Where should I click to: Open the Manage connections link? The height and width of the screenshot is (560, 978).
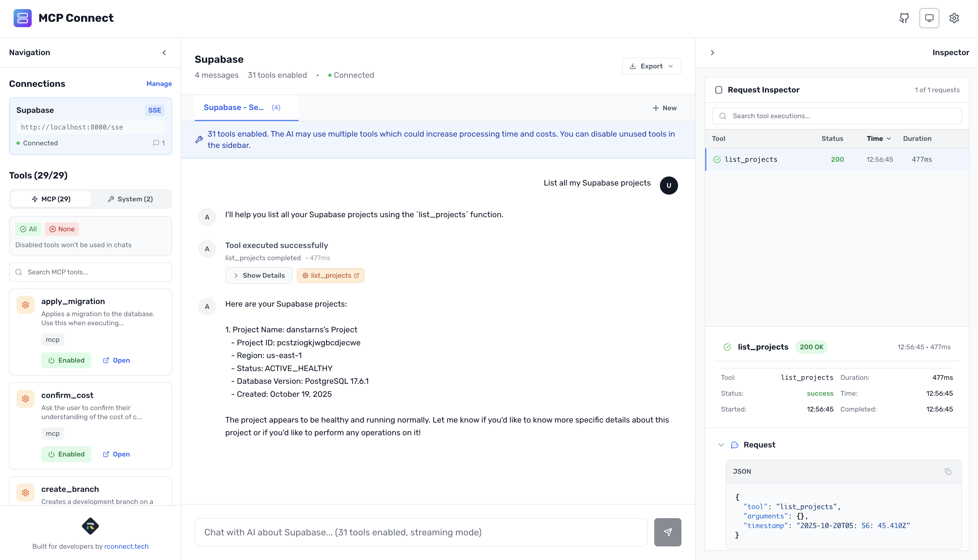click(159, 83)
